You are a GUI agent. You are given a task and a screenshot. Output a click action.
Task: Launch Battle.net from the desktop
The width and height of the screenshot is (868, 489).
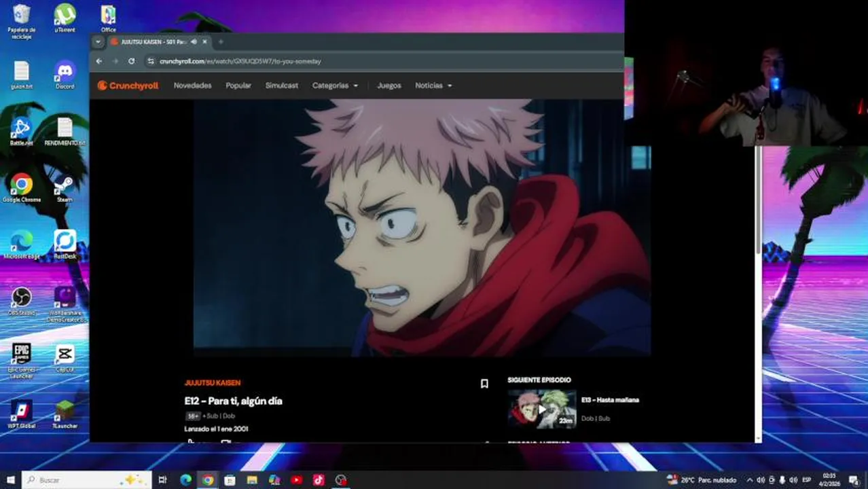click(22, 132)
